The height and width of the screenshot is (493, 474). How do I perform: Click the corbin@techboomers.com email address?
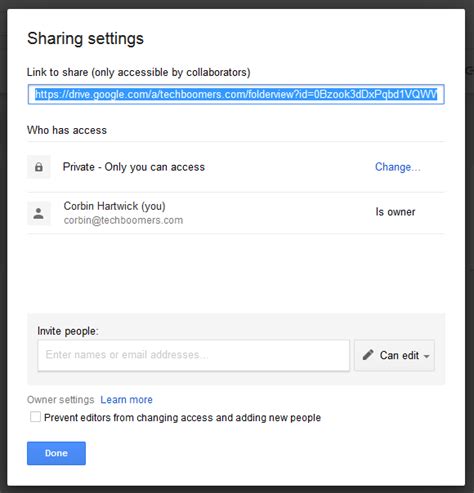[123, 220]
